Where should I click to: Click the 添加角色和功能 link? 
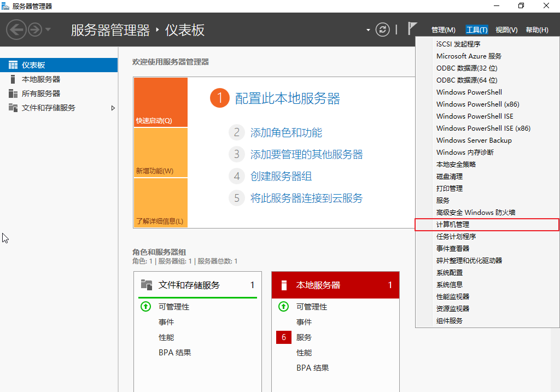(286, 133)
